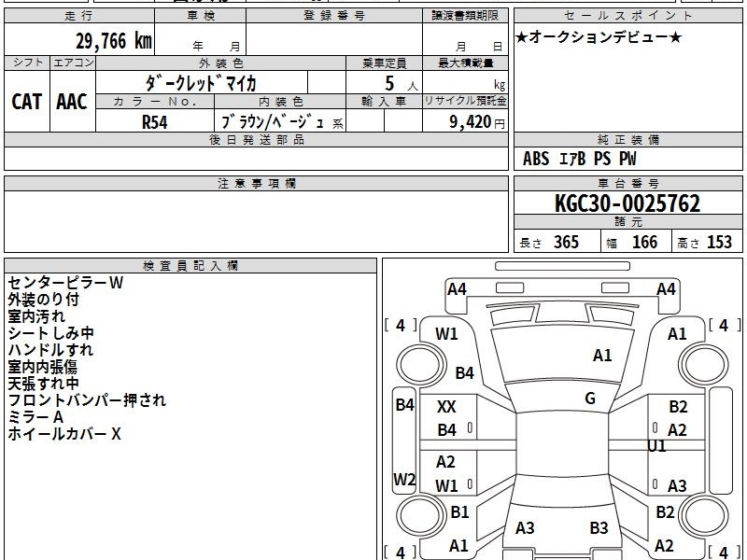This screenshot has width=747, height=560.
Task: Click the "車検" header cell
Action: click(x=201, y=16)
